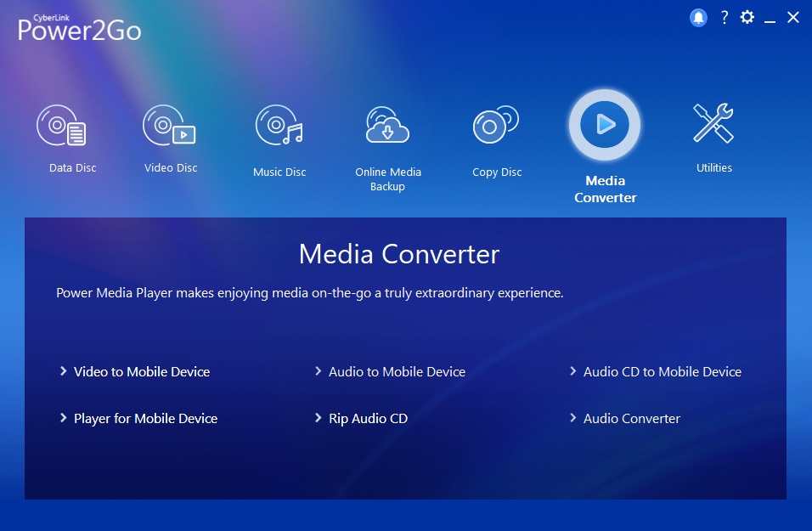Screen dimensions: 812x531
Task: Open the Online Media Backup cloud icon
Action: 387,125
